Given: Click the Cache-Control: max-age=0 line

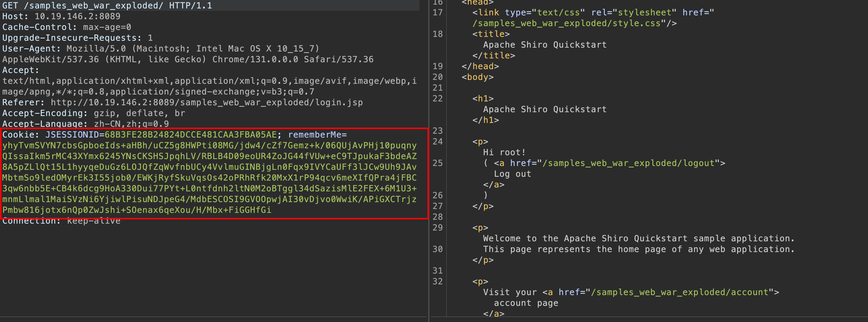Looking at the screenshot, I should 67,27.
